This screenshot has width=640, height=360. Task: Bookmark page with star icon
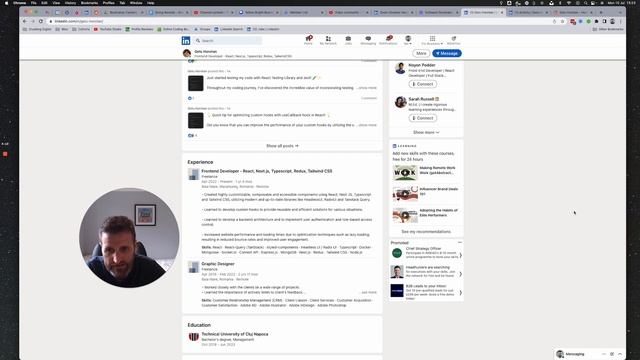562,21
